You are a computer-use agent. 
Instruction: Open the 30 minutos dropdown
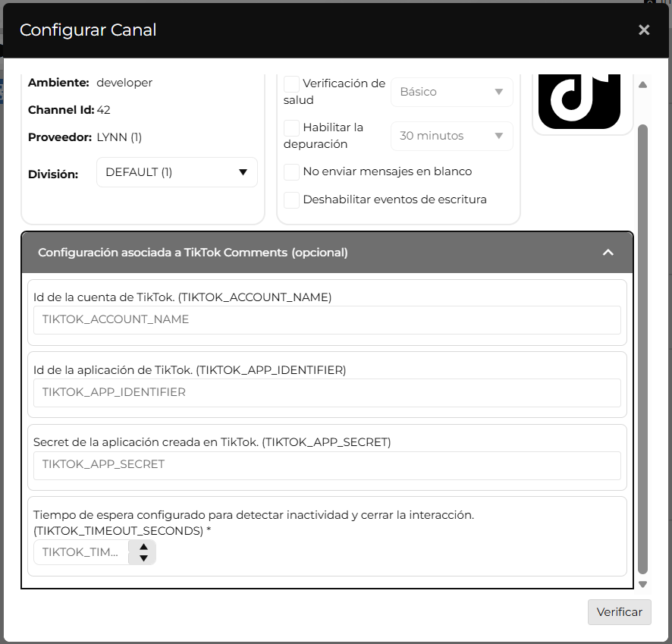pyautogui.click(x=452, y=136)
